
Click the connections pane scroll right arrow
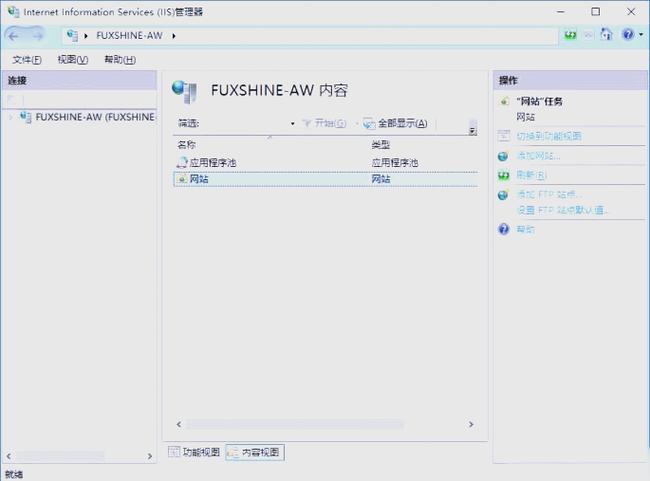click(150, 456)
